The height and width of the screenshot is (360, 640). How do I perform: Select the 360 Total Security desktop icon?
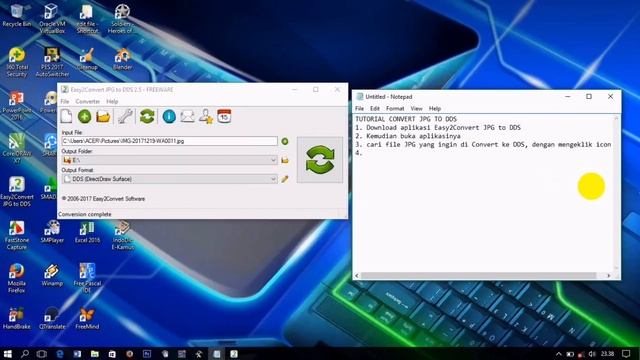click(17, 62)
